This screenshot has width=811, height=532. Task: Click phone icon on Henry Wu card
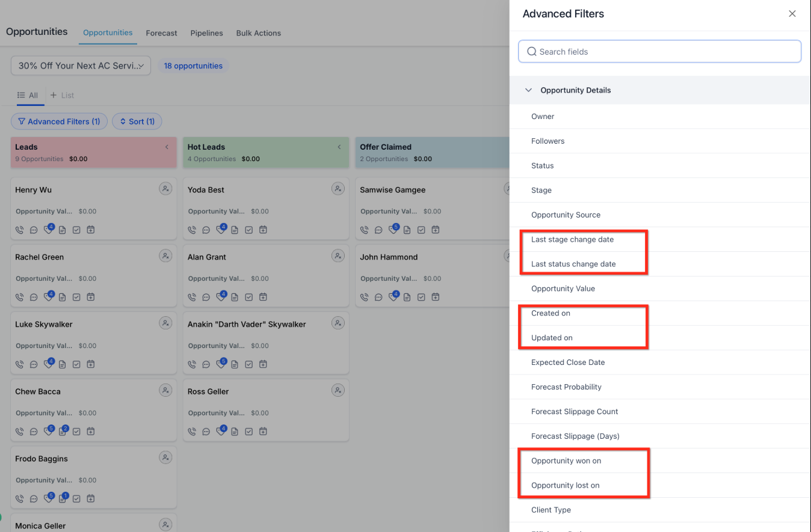click(x=20, y=230)
